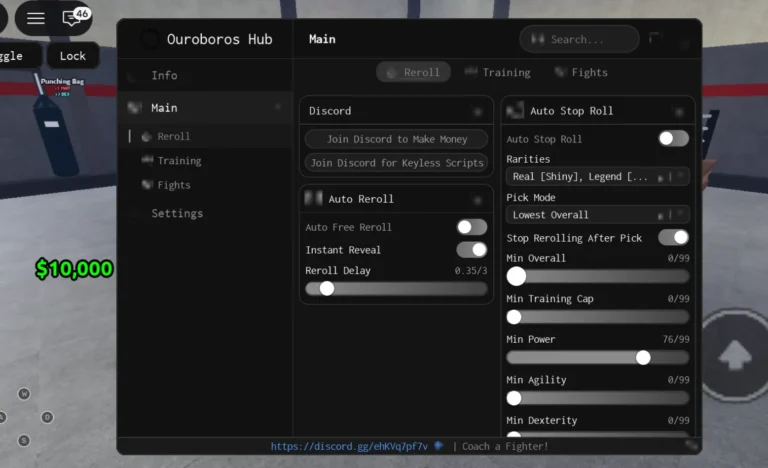Click the Min Agility slider handle

click(x=514, y=398)
